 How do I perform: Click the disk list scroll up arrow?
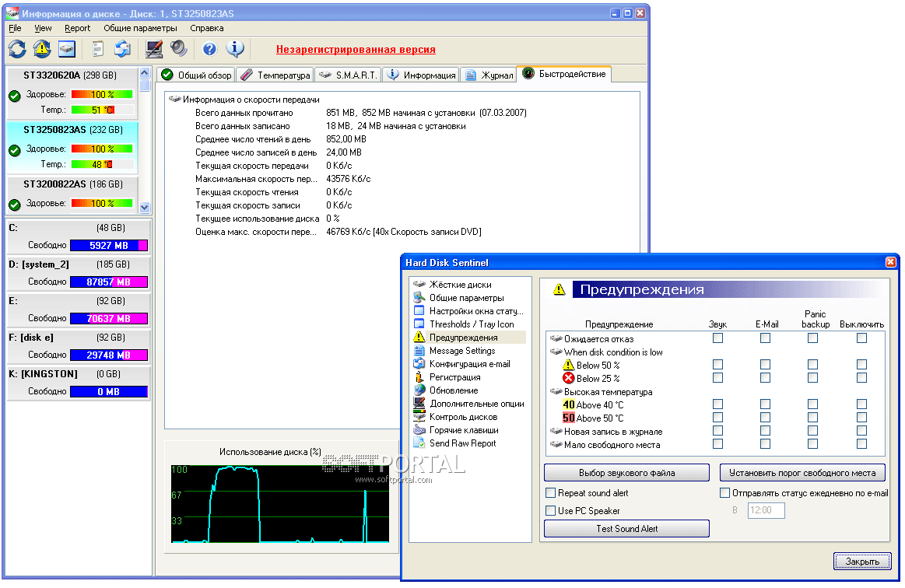pos(145,73)
